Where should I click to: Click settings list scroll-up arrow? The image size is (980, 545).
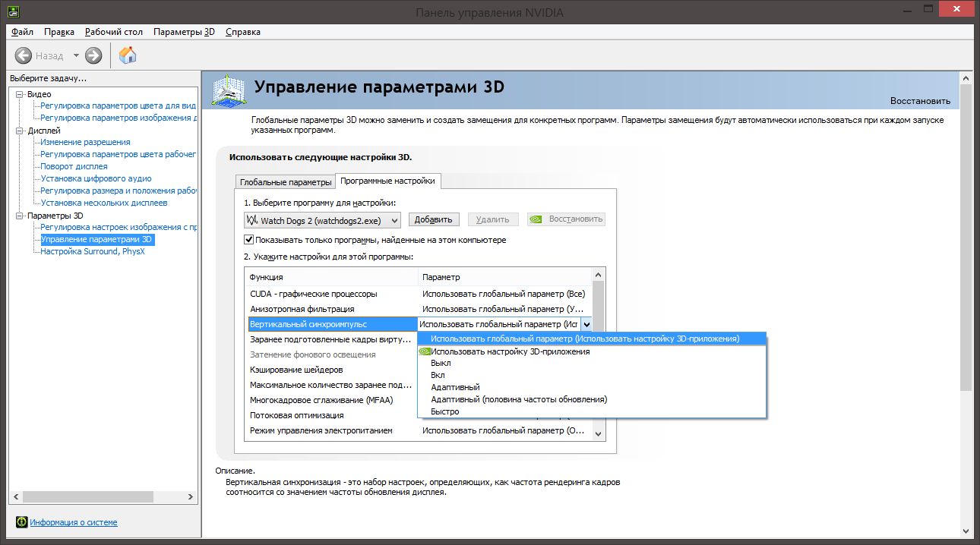[x=598, y=275]
